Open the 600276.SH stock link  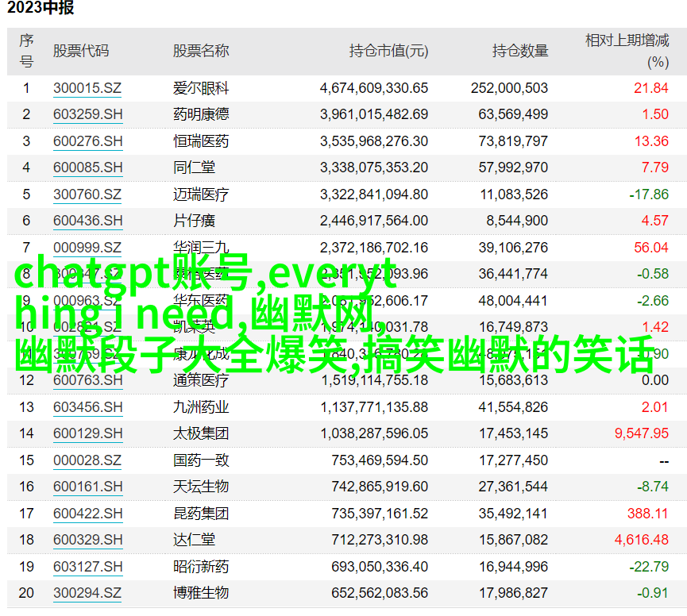[x=88, y=141]
